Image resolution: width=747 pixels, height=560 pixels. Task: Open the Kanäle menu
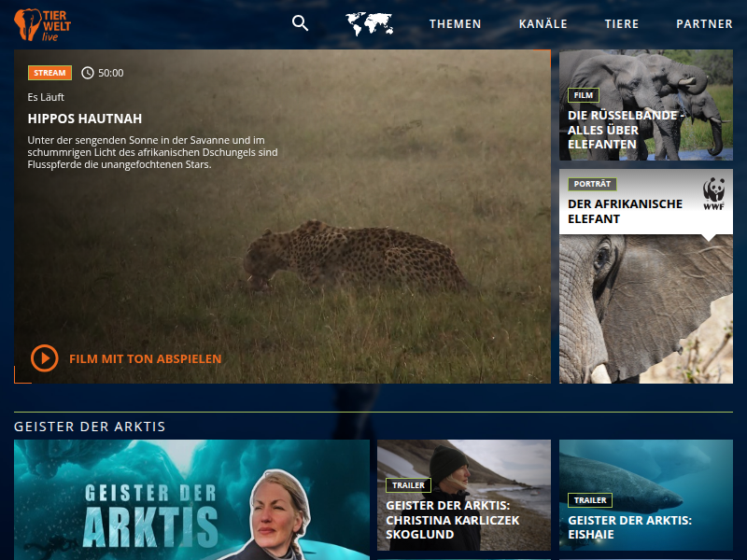[543, 24]
